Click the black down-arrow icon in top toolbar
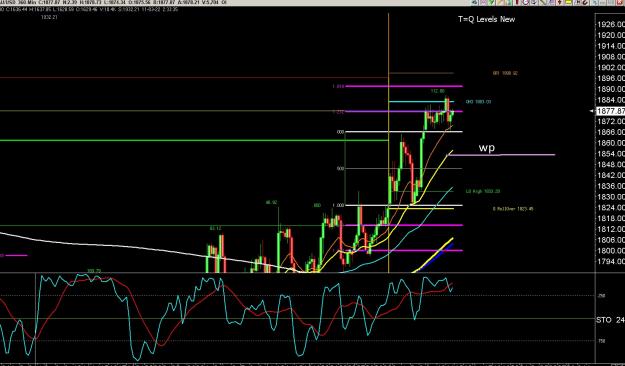625x366 pixels. coord(560,2)
